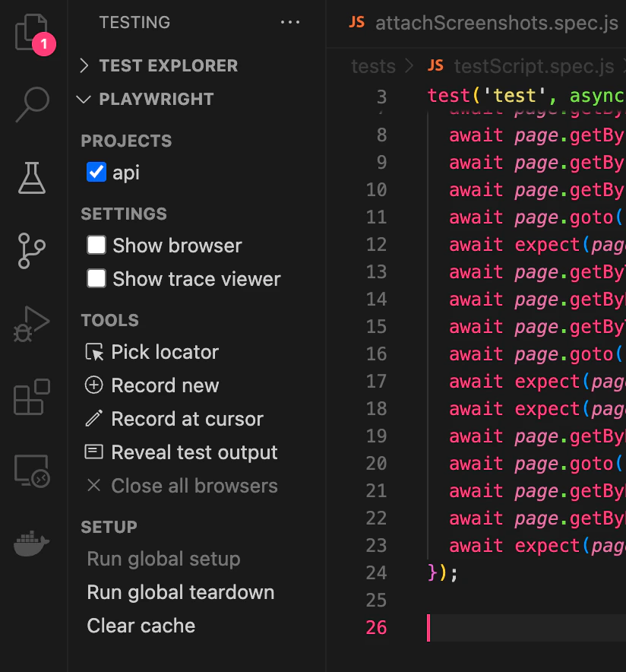Open the Testing view in the activity bar
The image size is (626, 672).
(x=32, y=179)
